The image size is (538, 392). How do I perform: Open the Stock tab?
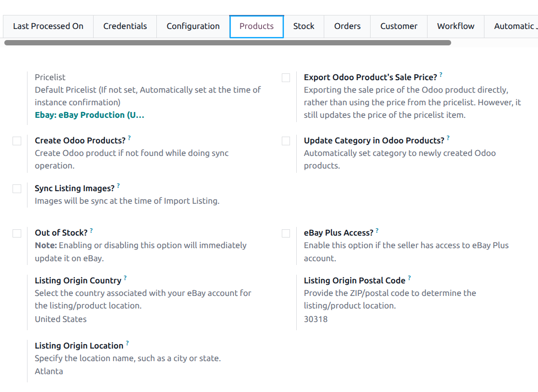[303, 27]
